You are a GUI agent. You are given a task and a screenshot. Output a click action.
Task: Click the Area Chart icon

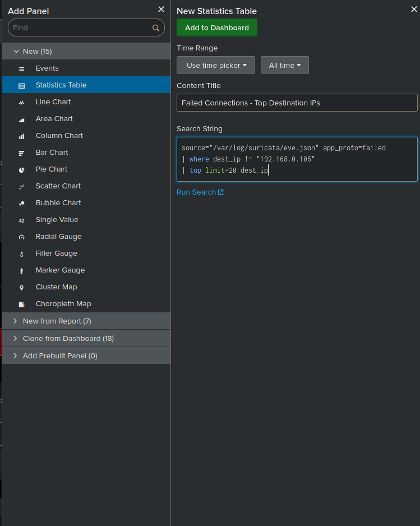click(21, 120)
